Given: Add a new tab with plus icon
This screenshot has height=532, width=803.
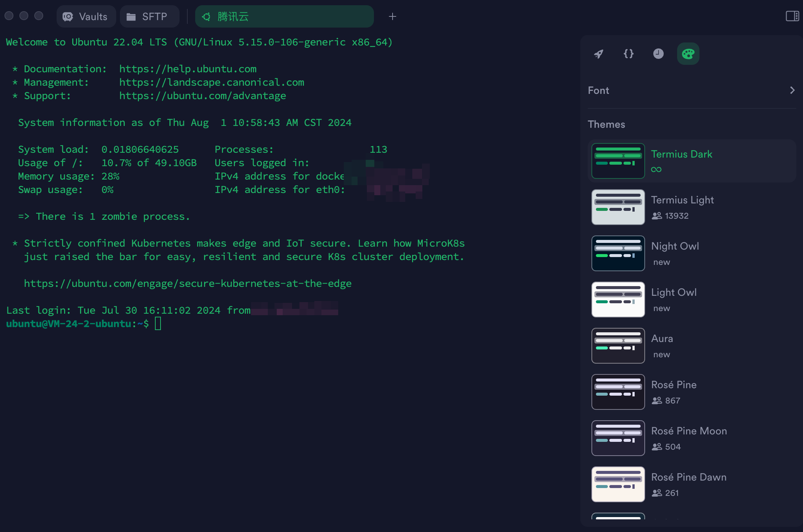Looking at the screenshot, I should tap(392, 16).
